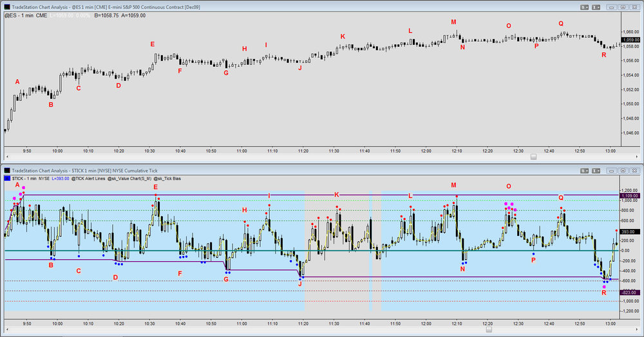Viewport: 644px width, 337px height.
Task: Click the 1,059.00 last price marker
Action: [x=630, y=40]
